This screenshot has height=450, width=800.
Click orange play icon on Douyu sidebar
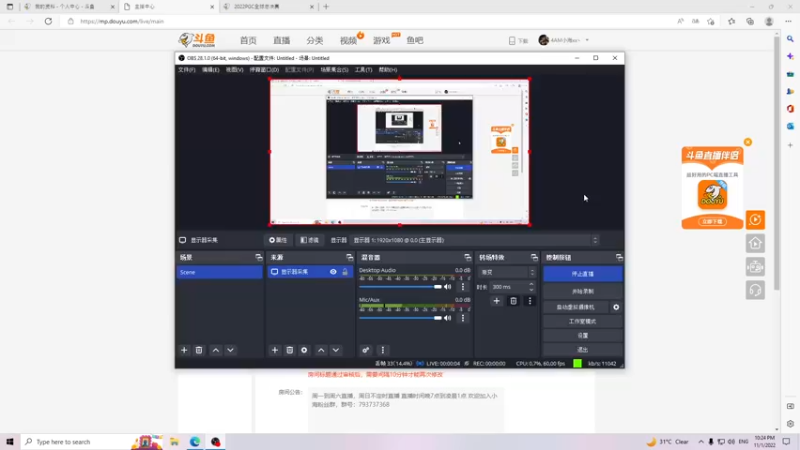pyautogui.click(x=756, y=220)
